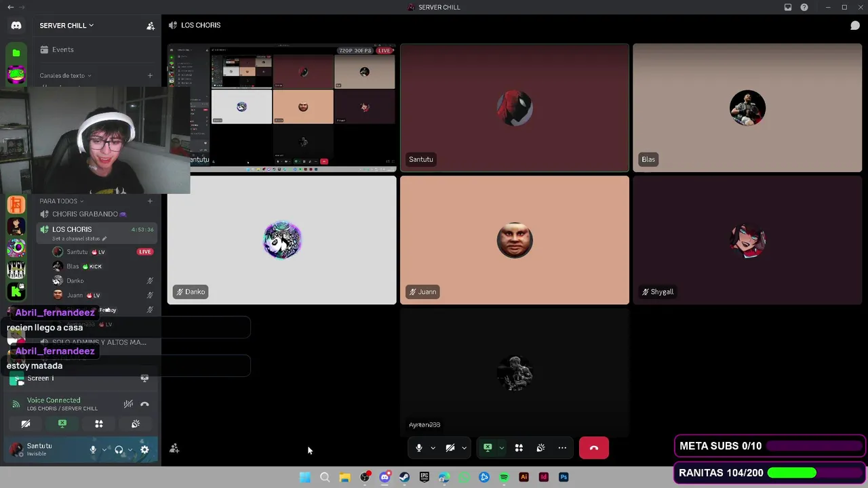The width and height of the screenshot is (868, 488).
Task: Mute microphone in user panel
Action: (93, 449)
